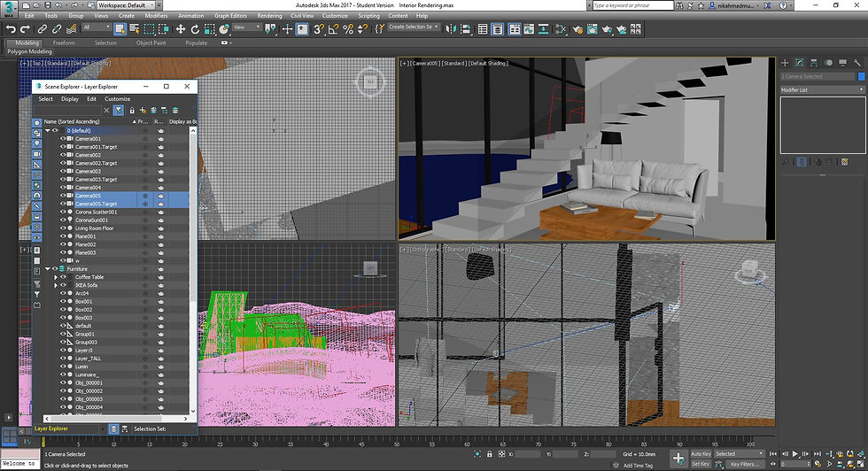Click the Key Filters button
The image size is (868, 471).
click(745, 464)
